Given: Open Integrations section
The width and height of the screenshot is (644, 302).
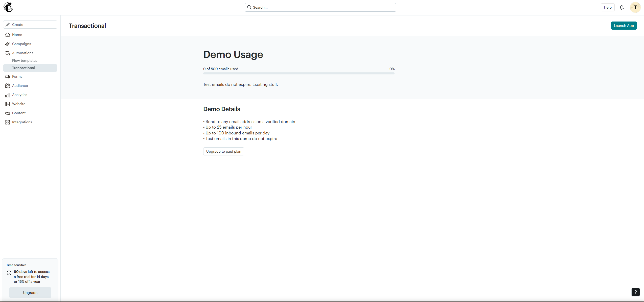Looking at the screenshot, I should [30, 122].
